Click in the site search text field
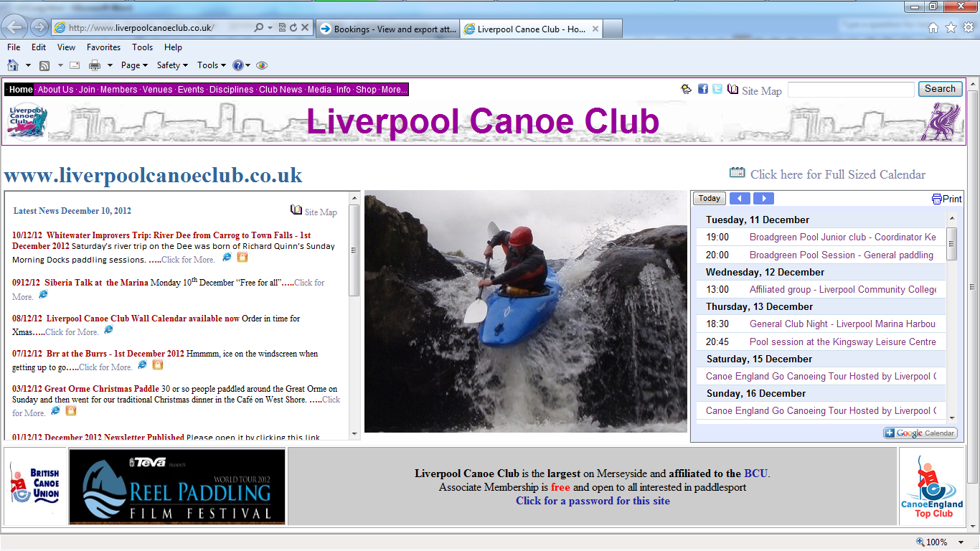This screenshot has width=980, height=551. point(851,90)
